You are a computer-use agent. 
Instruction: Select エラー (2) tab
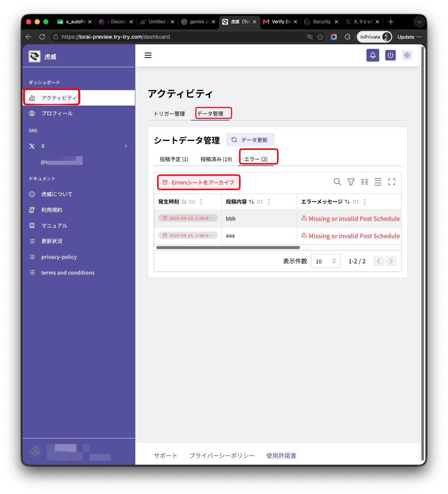[x=256, y=159]
